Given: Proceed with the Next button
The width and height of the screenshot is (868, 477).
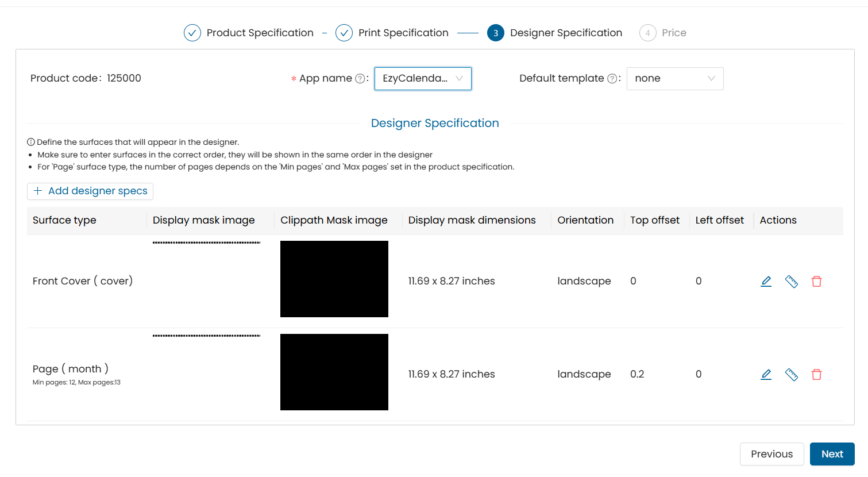Looking at the screenshot, I should [x=832, y=454].
